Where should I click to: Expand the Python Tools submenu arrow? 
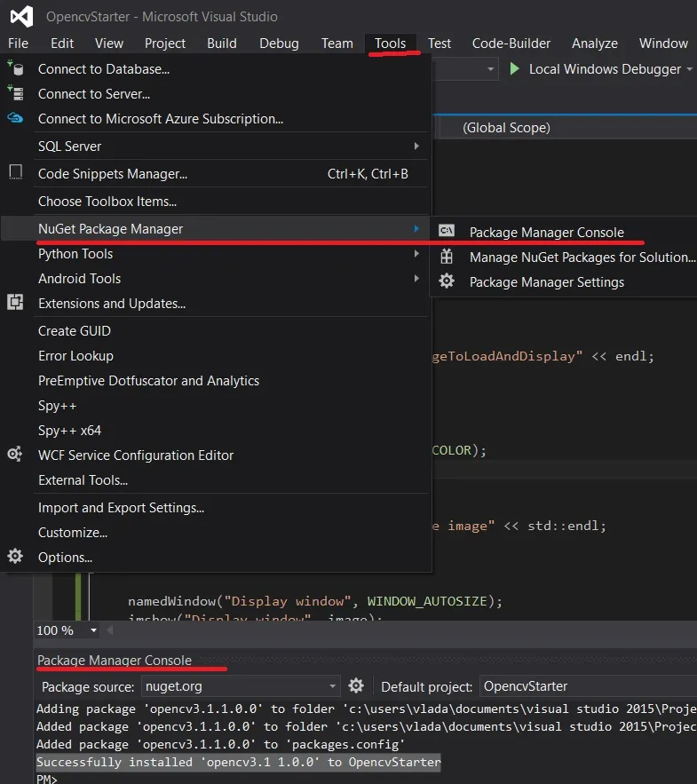pyautogui.click(x=416, y=254)
